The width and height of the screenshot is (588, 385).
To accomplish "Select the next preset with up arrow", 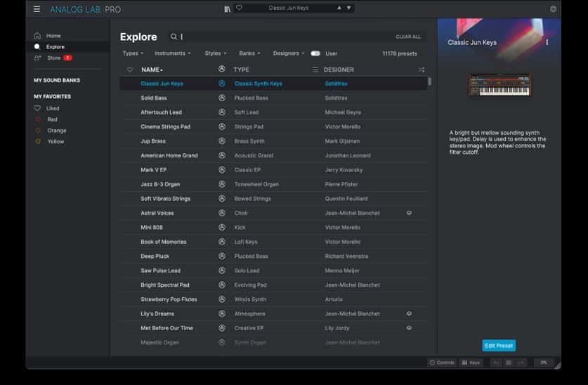I will coord(340,8).
